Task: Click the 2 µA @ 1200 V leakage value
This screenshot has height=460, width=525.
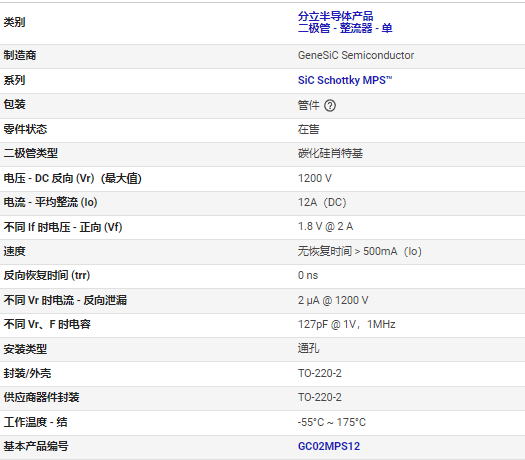Action: pyautogui.click(x=333, y=300)
